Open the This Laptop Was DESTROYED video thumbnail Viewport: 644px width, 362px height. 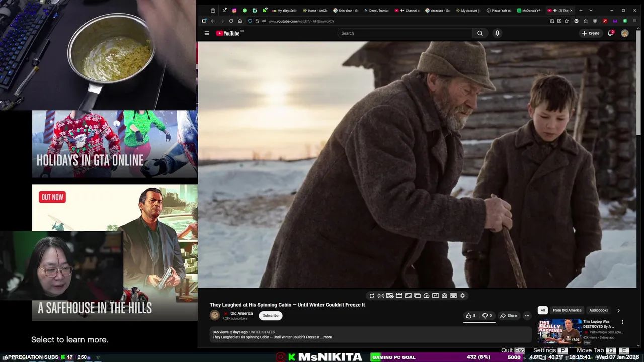(559, 331)
